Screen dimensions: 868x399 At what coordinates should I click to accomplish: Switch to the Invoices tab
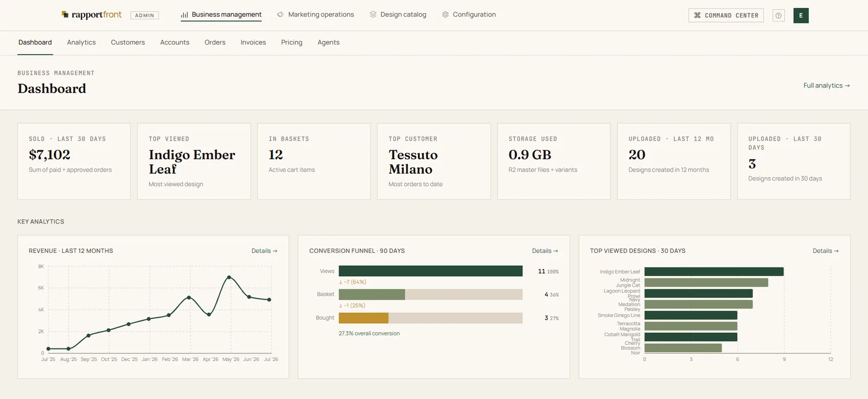pos(253,42)
